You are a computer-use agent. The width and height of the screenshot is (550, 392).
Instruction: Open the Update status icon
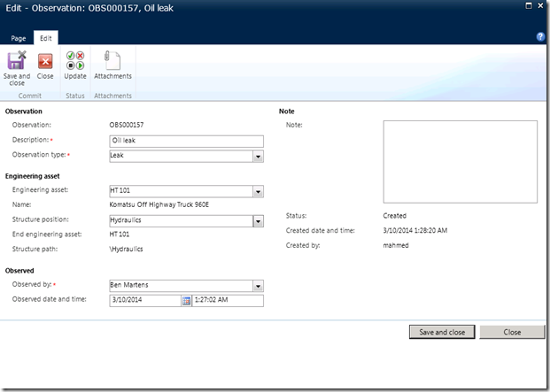pyautogui.click(x=75, y=60)
